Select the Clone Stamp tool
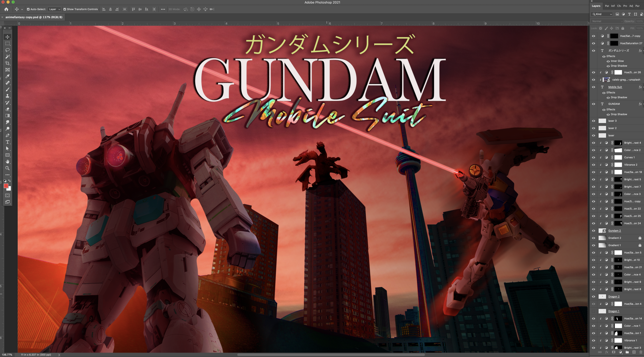 (x=7, y=96)
